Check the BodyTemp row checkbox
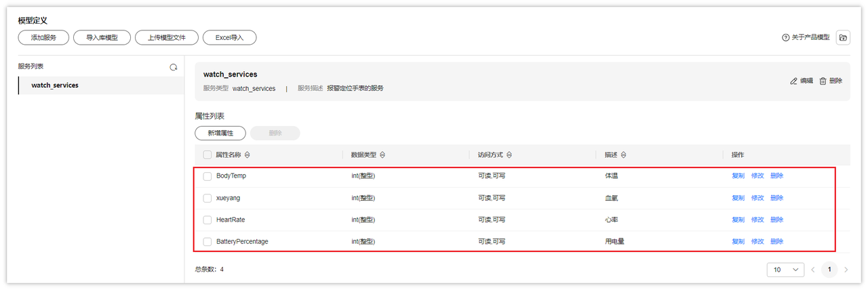The width and height of the screenshot is (868, 290). (x=208, y=176)
